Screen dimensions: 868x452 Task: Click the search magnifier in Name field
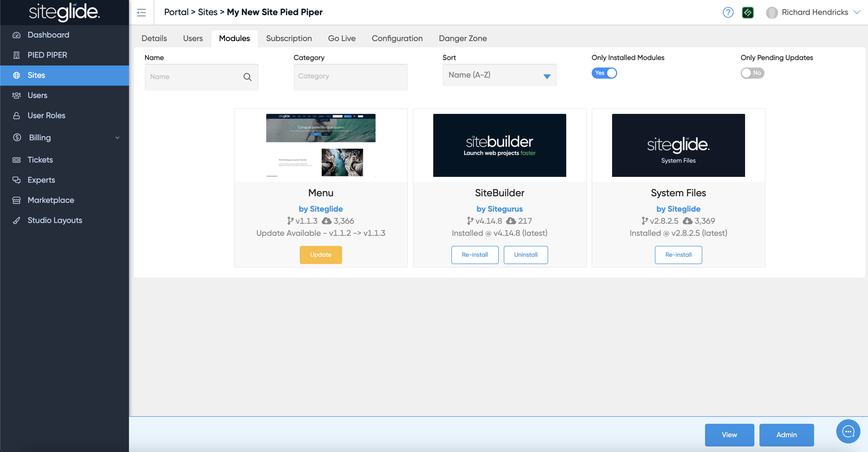pos(247,77)
